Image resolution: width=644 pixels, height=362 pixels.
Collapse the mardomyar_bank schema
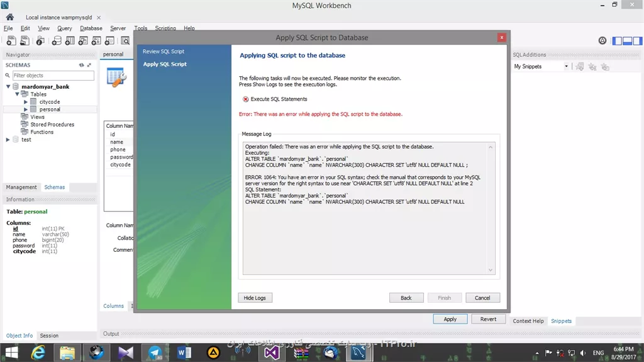click(8, 86)
